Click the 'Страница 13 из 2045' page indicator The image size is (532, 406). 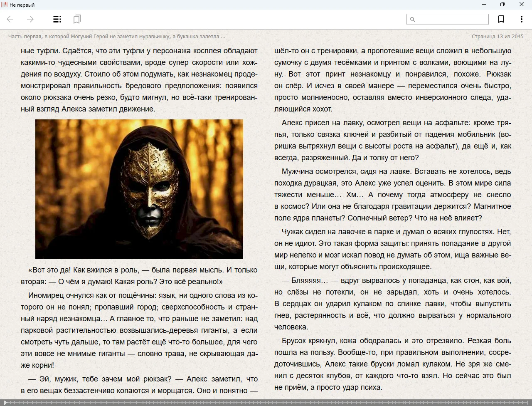coord(497,37)
